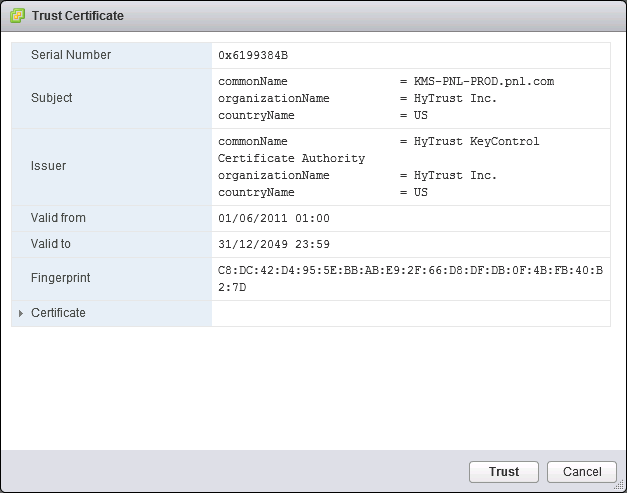Click the Subject row label
The width and height of the screenshot is (627, 493).
(x=52, y=98)
